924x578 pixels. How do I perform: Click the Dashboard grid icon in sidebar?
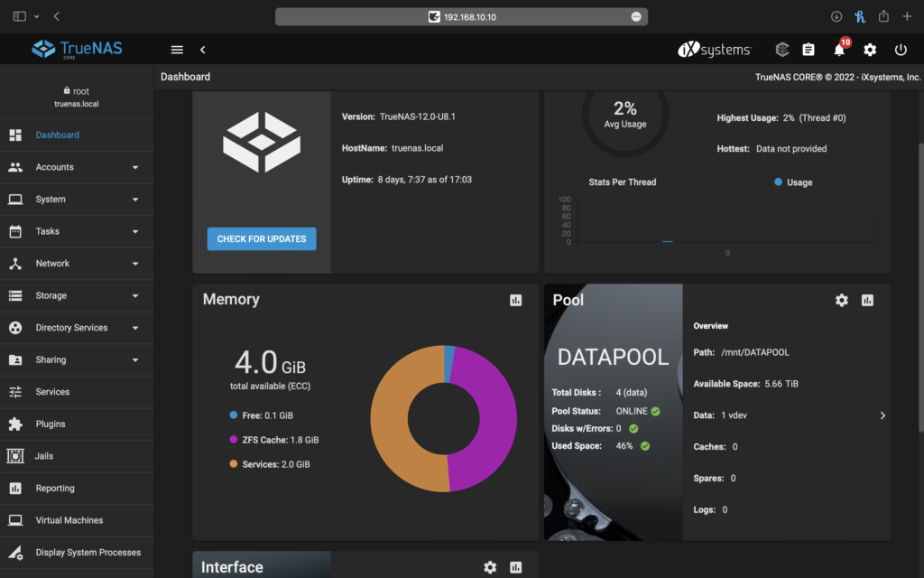pyautogui.click(x=15, y=135)
